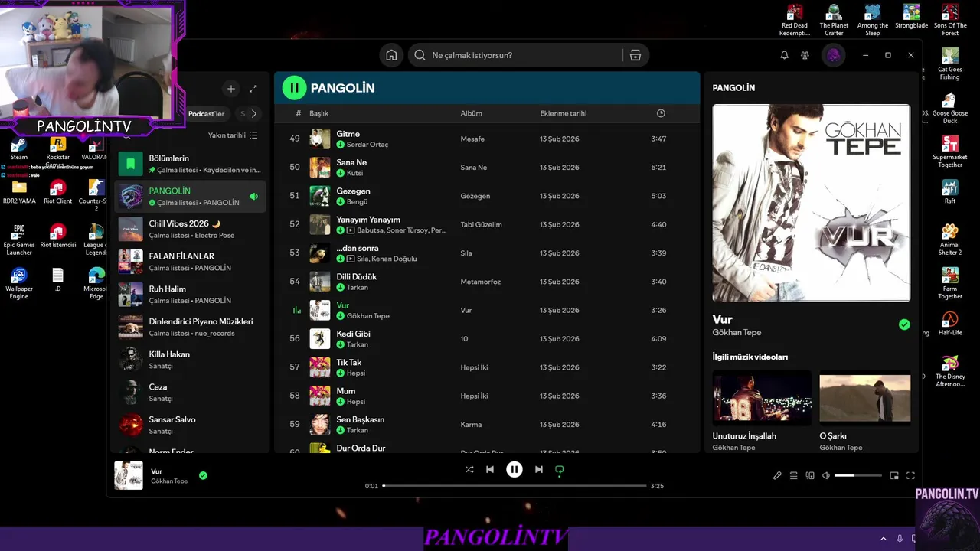
Task: Skip to the next track
Action: pos(539,470)
